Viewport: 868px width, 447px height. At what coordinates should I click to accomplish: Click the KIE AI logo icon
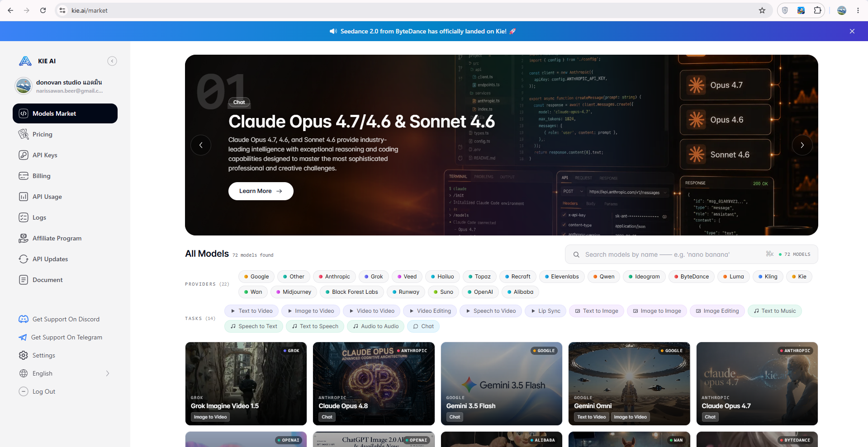pyautogui.click(x=25, y=61)
